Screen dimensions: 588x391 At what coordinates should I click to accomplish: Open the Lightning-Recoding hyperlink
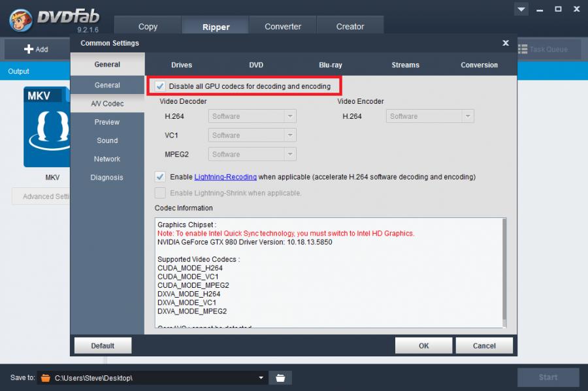225,177
